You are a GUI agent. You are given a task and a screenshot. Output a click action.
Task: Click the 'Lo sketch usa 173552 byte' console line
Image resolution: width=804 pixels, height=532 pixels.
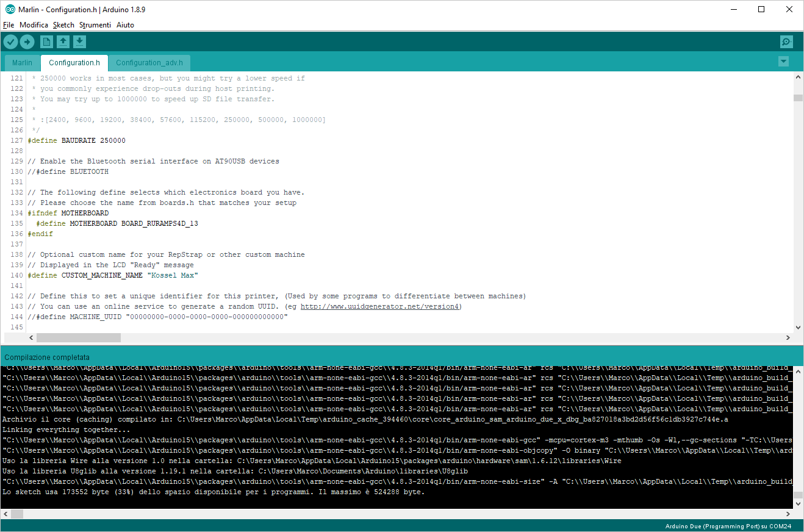[x=214, y=492]
